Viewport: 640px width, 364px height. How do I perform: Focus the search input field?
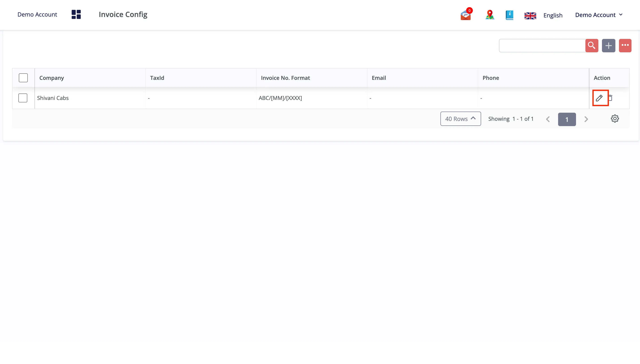coord(542,46)
